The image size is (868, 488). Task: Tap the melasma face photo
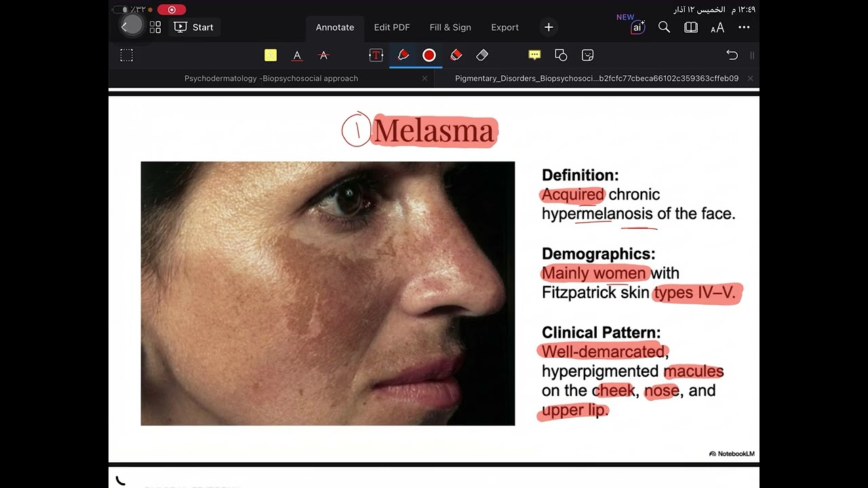click(328, 293)
